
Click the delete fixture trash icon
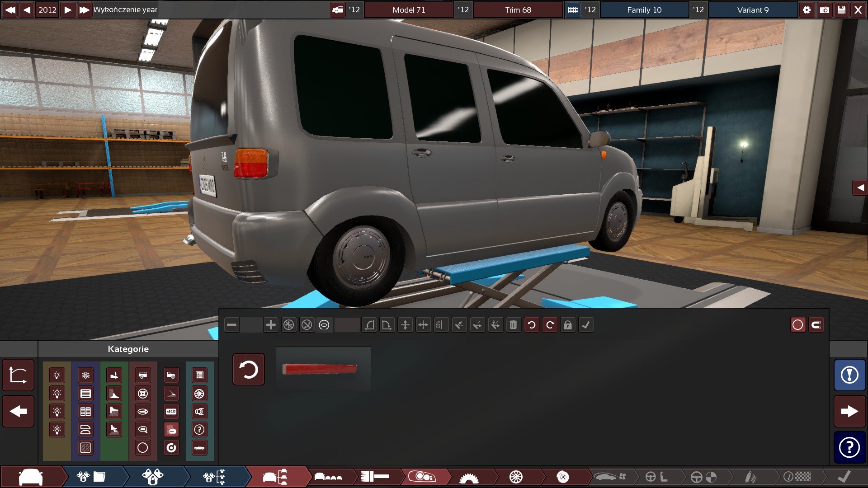pos(513,325)
